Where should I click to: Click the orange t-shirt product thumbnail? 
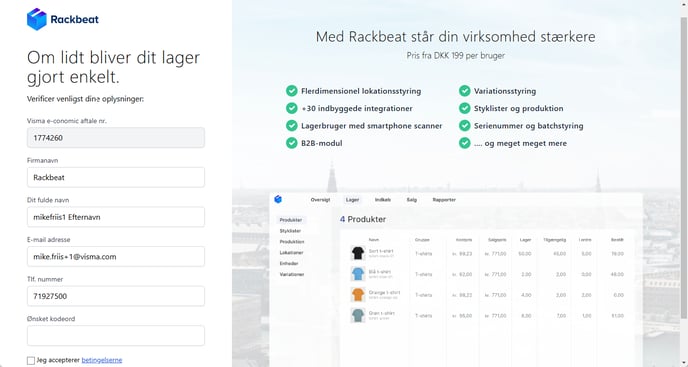(x=358, y=295)
